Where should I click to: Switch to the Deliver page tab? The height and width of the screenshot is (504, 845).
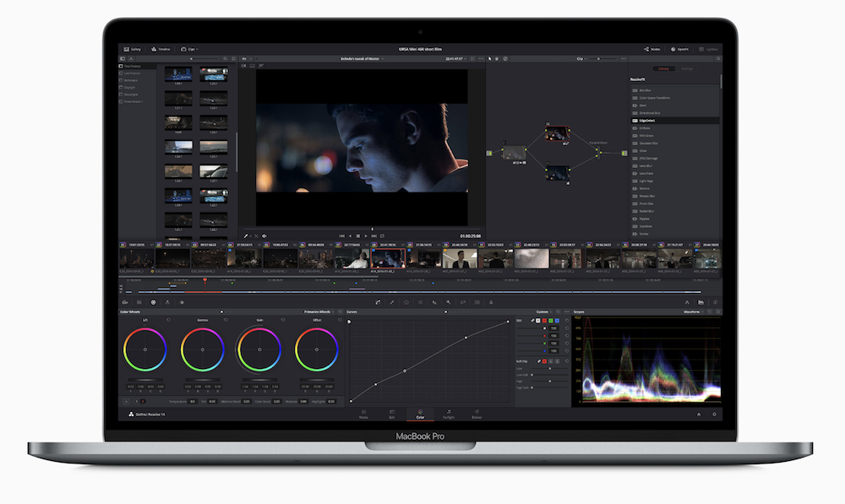pyautogui.click(x=477, y=414)
